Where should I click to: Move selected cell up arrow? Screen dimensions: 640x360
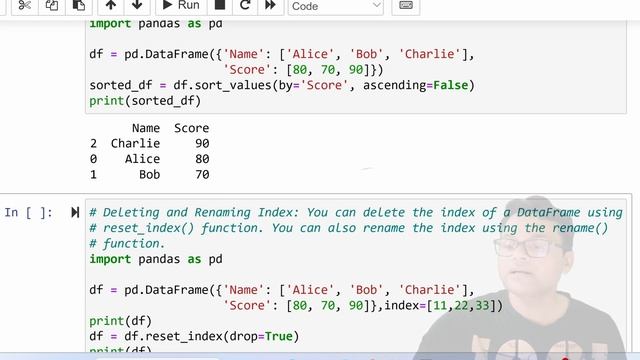pos(111,6)
